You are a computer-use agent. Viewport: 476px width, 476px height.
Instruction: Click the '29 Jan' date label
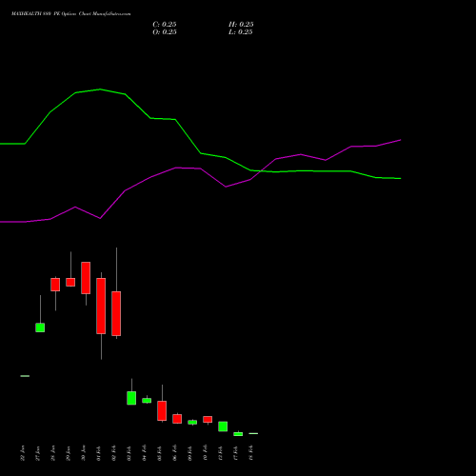[x=68, y=453]
